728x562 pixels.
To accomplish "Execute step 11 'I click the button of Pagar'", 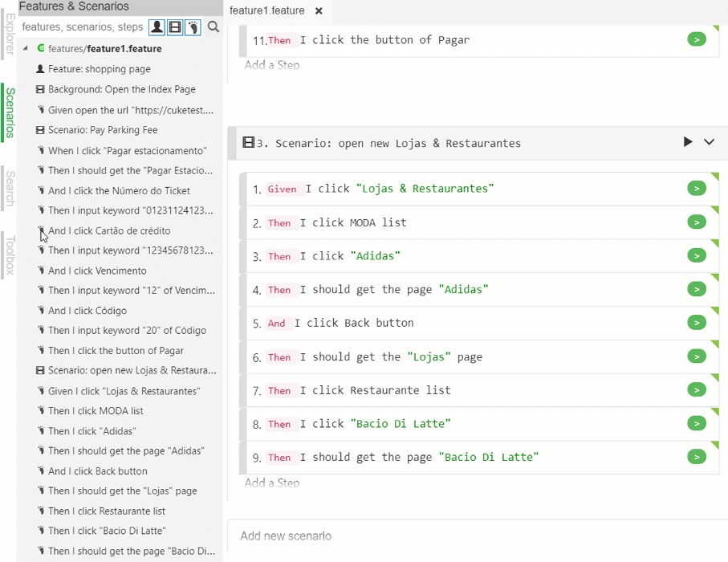I will [696, 39].
